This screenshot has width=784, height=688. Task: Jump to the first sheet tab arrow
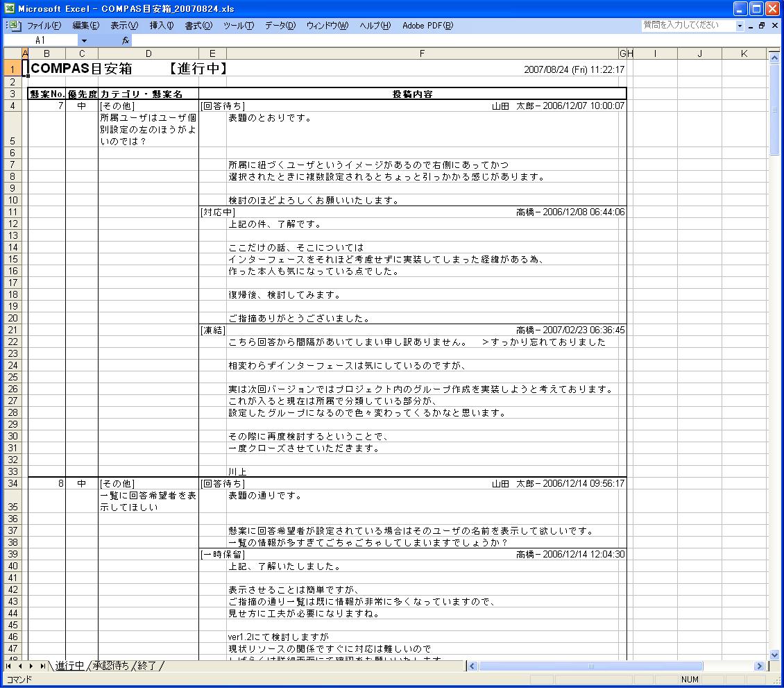(x=8, y=666)
